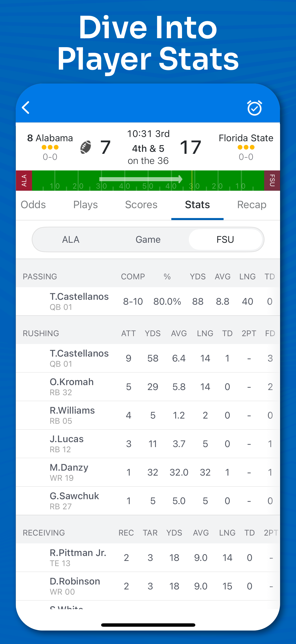Select the Game segment in stats toggle
The image size is (296, 644).
click(x=148, y=240)
